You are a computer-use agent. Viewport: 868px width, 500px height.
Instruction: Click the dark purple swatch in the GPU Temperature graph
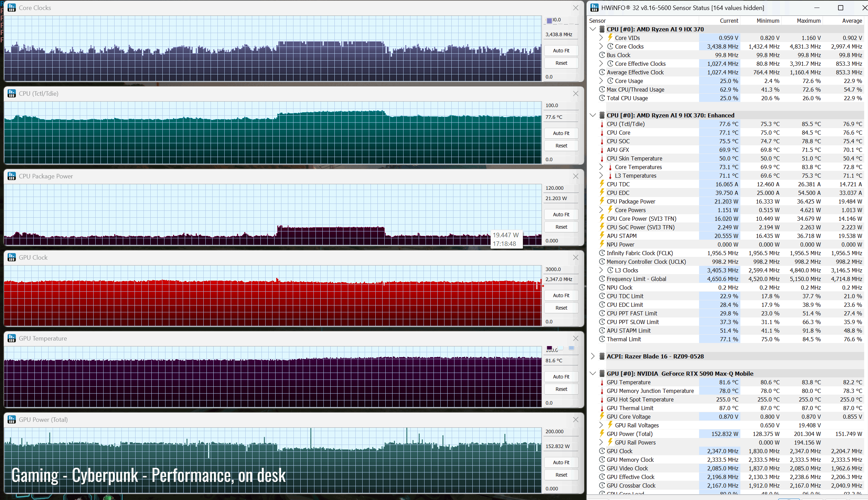[x=549, y=348]
